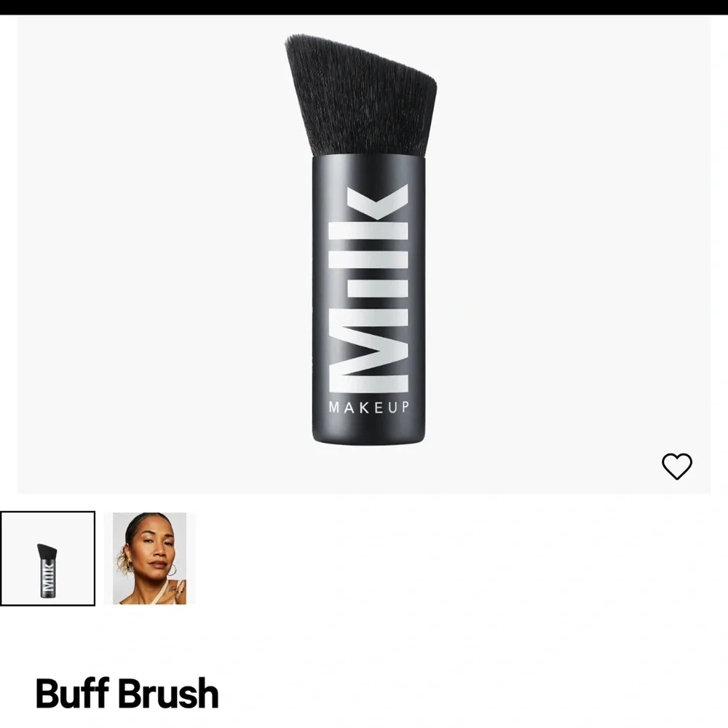Open the model photo thumbnail
Screen dimensions: 728x728
(x=149, y=558)
